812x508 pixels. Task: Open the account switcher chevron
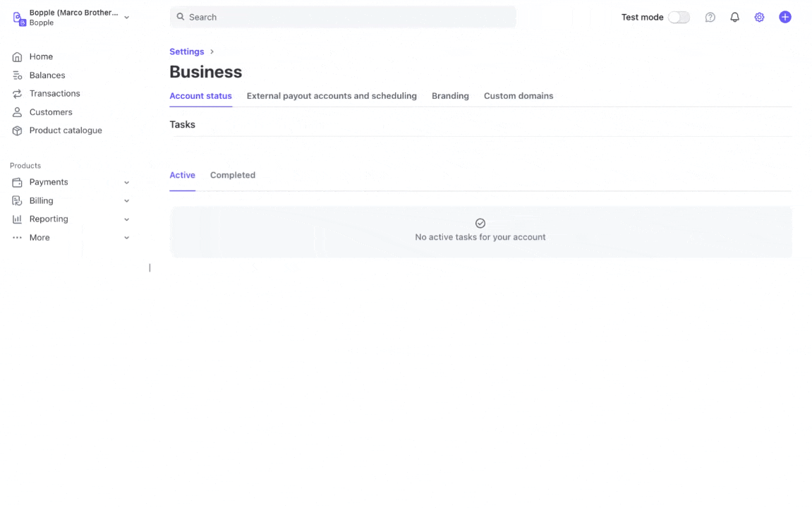pos(126,18)
